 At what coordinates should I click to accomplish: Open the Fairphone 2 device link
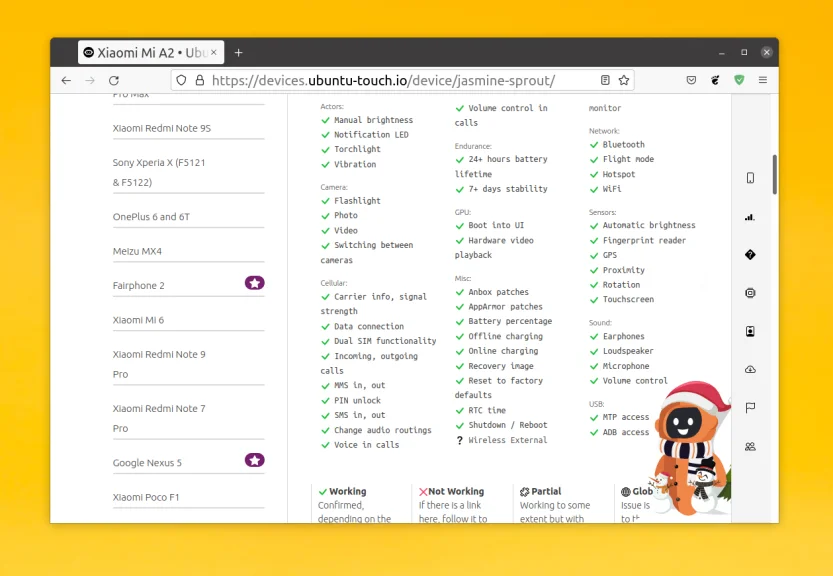click(x=139, y=285)
